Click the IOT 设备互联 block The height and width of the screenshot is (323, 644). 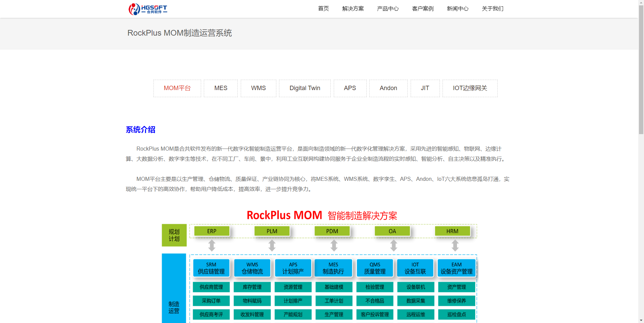tap(415, 268)
